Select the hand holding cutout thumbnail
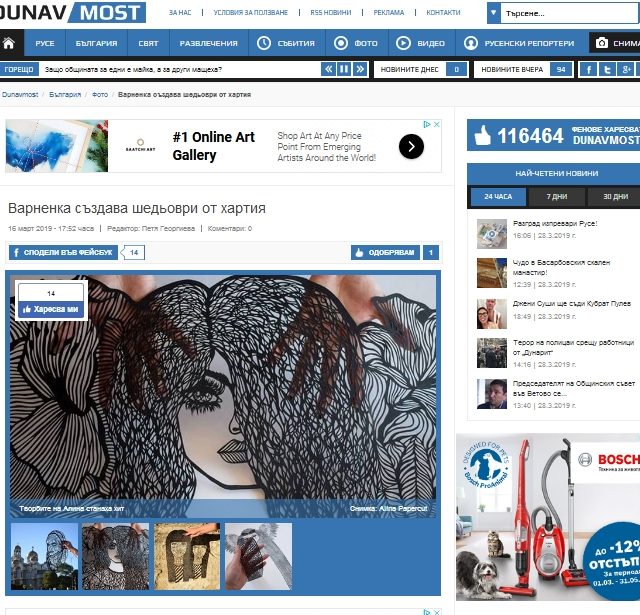 [x=259, y=556]
